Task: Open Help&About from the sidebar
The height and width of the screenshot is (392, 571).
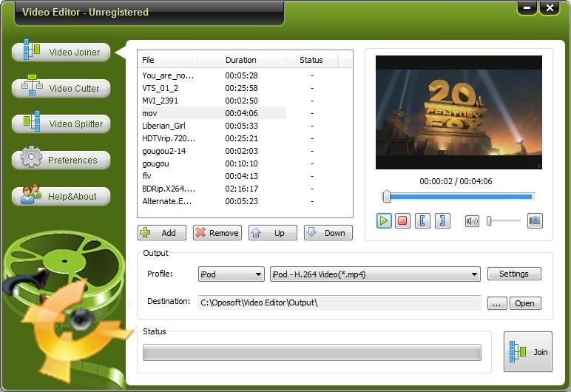Action: pyautogui.click(x=61, y=196)
